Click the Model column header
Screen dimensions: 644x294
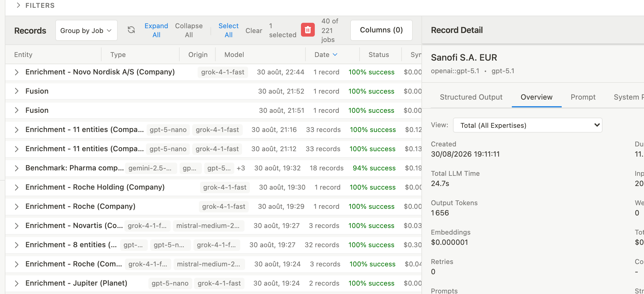click(x=234, y=55)
